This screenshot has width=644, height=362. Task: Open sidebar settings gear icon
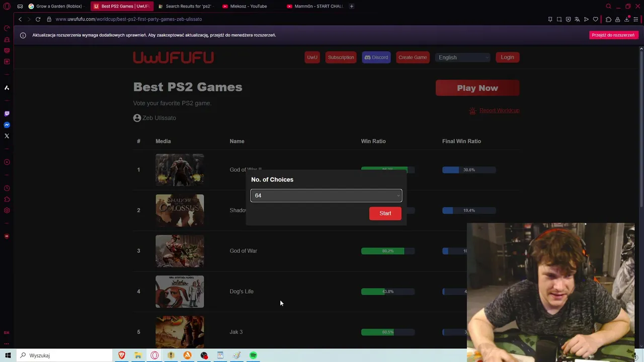coord(7,210)
